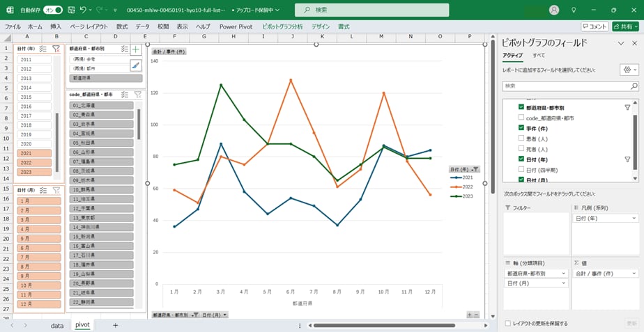The width and height of the screenshot is (644, 332).
Task: Close the pivot chart fields pane
Action: coord(634,43)
